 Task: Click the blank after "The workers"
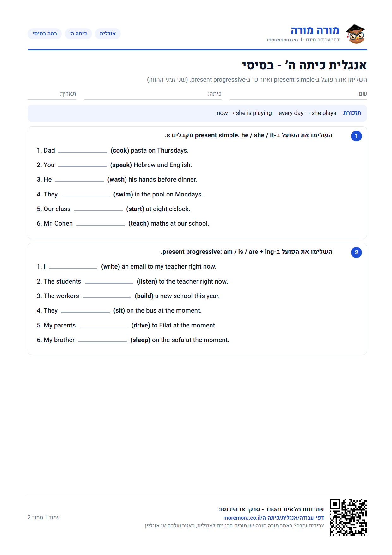(x=107, y=296)
